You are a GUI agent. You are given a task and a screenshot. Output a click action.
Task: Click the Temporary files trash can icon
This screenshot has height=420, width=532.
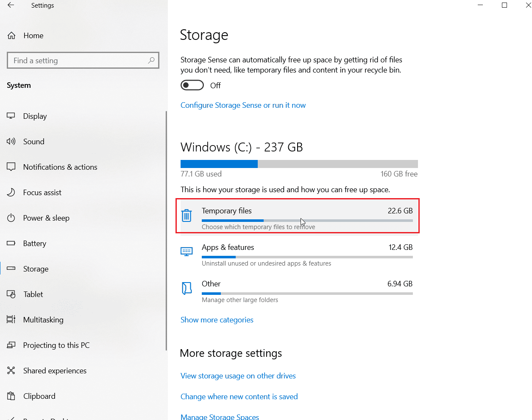[x=187, y=216]
